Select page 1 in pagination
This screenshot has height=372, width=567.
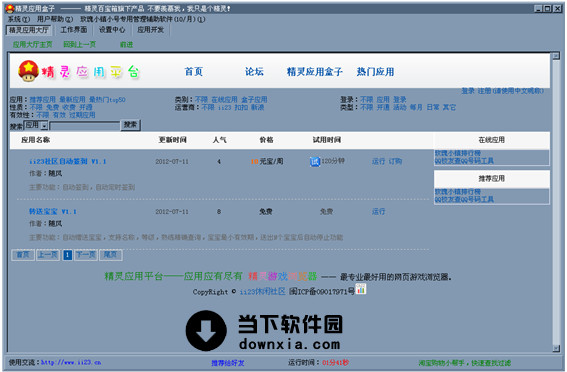(x=68, y=255)
